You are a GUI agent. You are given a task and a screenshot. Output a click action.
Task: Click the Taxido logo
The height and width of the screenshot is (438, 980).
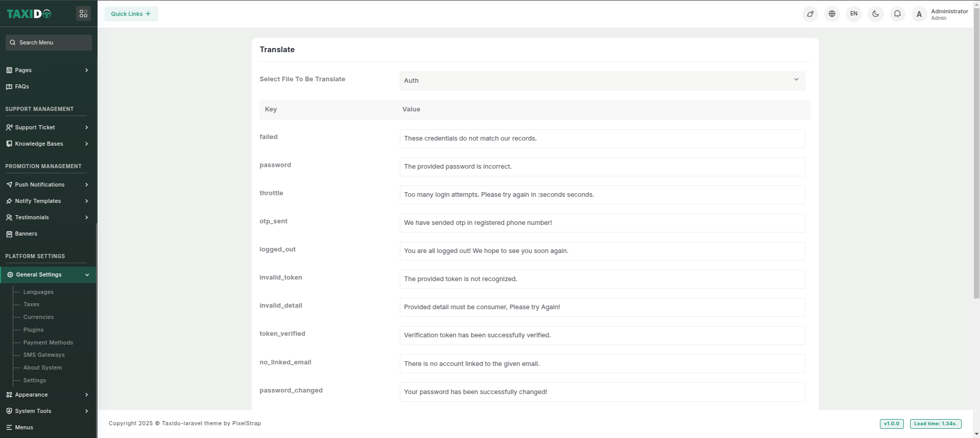[x=29, y=14]
